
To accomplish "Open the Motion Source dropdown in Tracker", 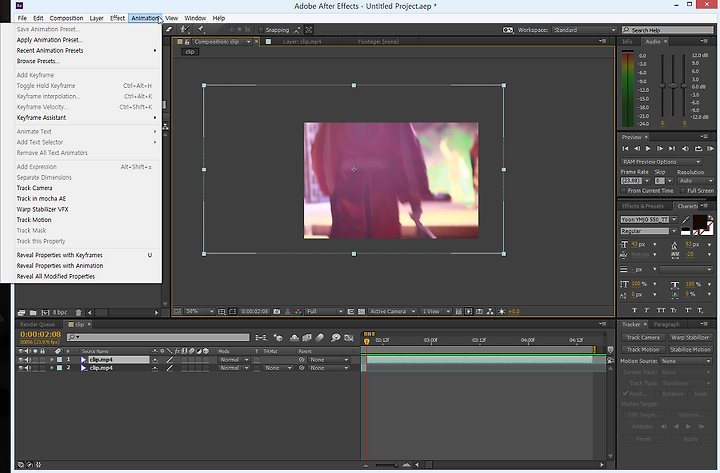I will 686,361.
